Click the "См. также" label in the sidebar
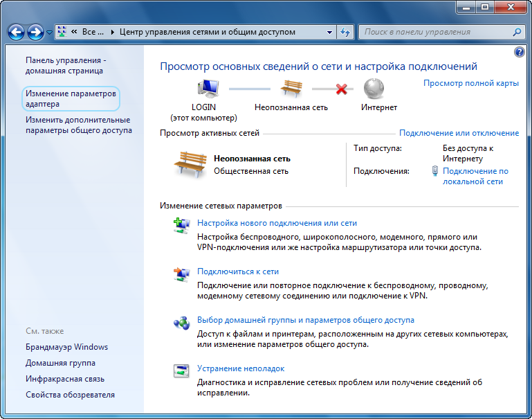Screen dimensions: 532x419 coord(45,331)
